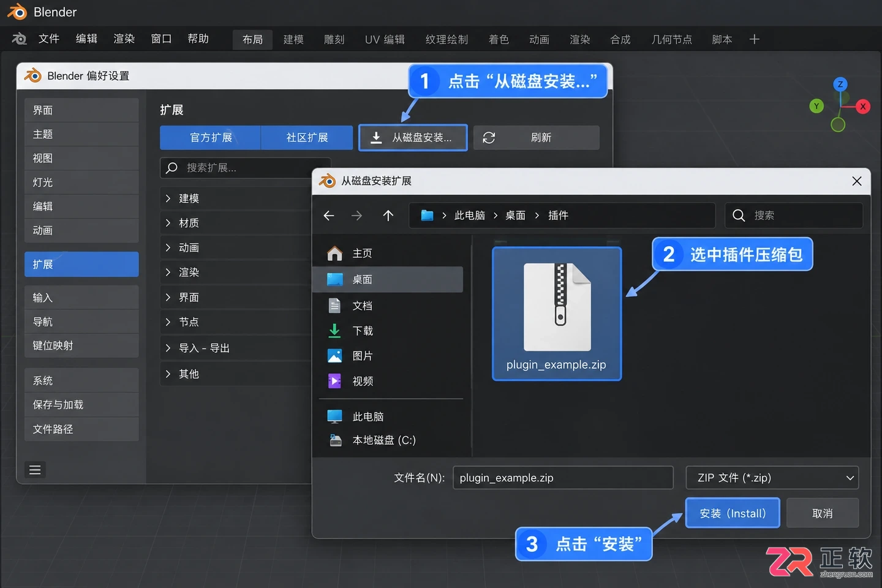Switch to the 建模 workspace tab

(x=293, y=40)
